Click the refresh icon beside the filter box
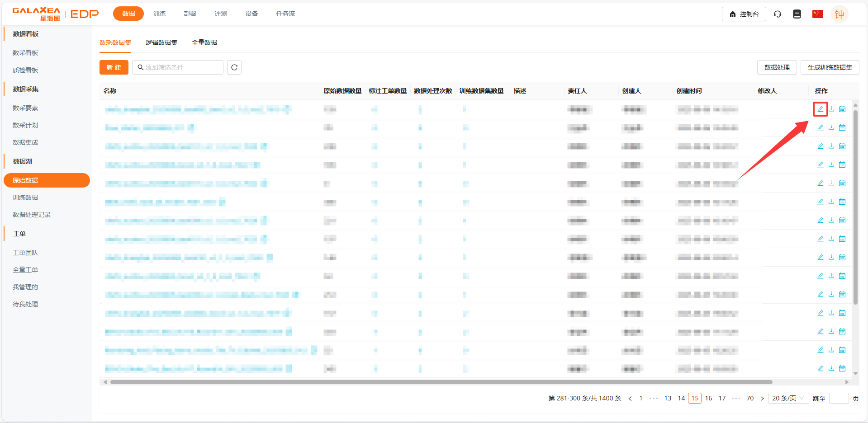Viewport: 868px width, 423px height. pos(234,67)
